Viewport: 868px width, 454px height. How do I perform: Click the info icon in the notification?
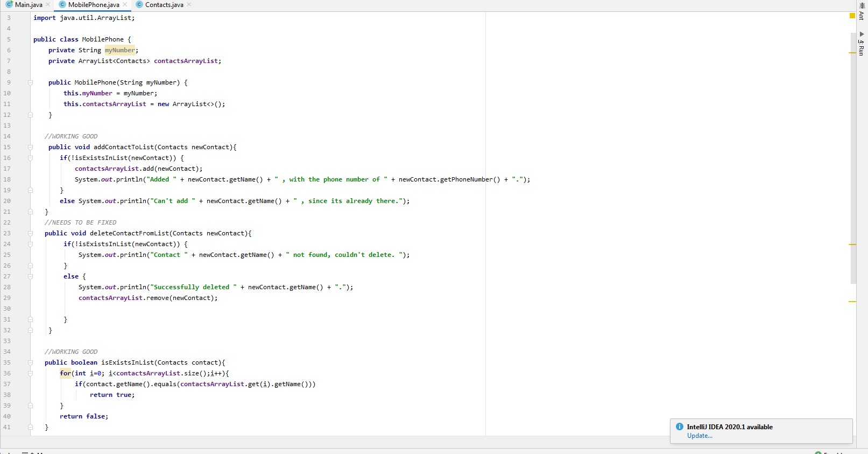pyautogui.click(x=680, y=427)
